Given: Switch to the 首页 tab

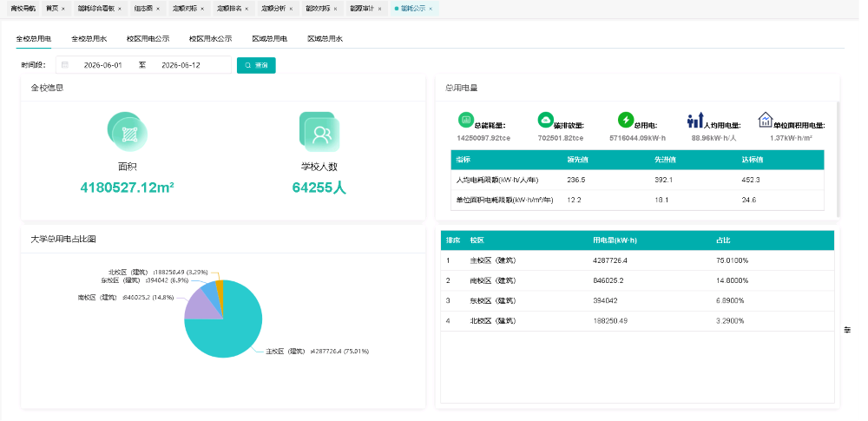Looking at the screenshot, I should point(51,9).
